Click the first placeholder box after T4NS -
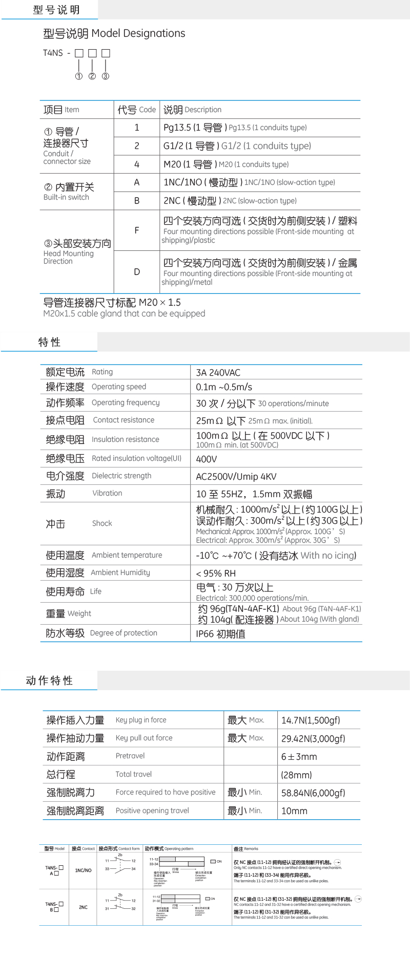The image size is (410, 980). pos(79,53)
